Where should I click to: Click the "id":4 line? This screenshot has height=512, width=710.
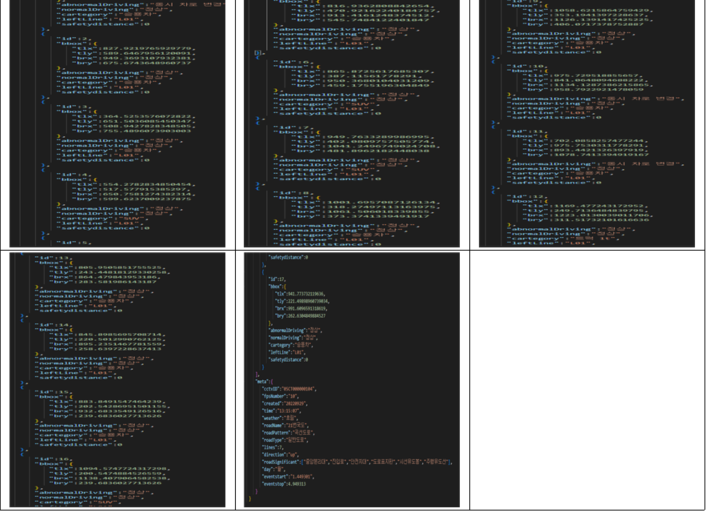click(74, 175)
